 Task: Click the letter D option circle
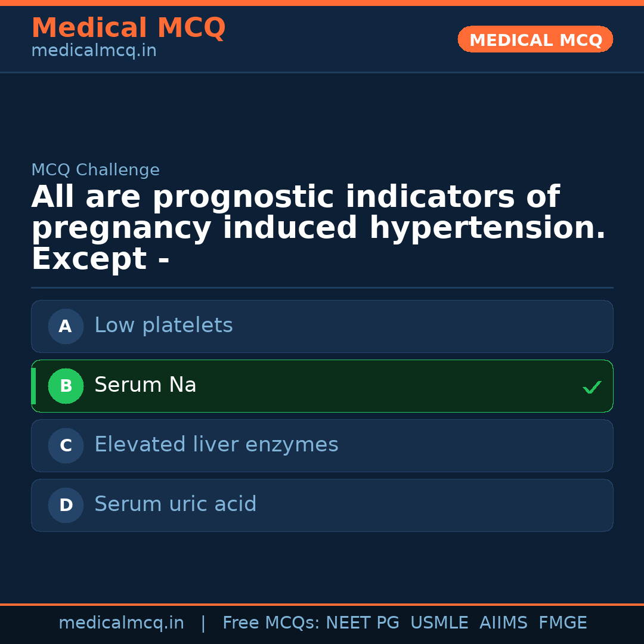(x=66, y=505)
